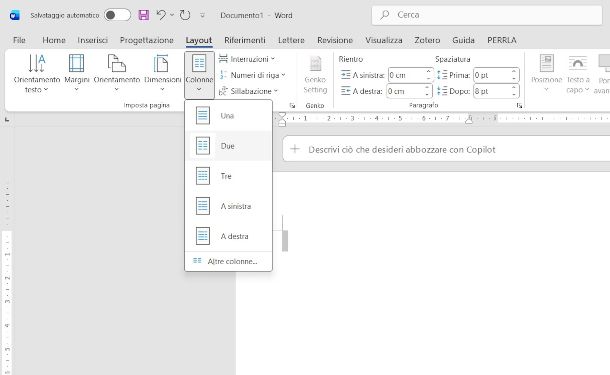Switch to the Inserisci tab
The width and height of the screenshot is (610, 375).
[92, 40]
